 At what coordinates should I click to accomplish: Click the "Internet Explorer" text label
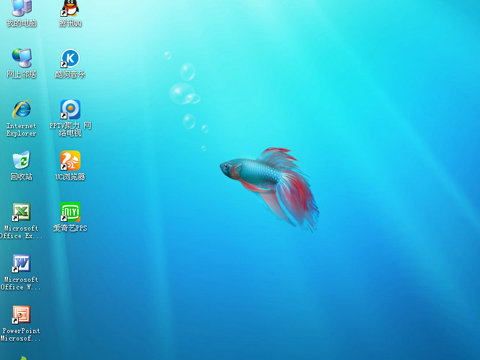pos(21,130)
